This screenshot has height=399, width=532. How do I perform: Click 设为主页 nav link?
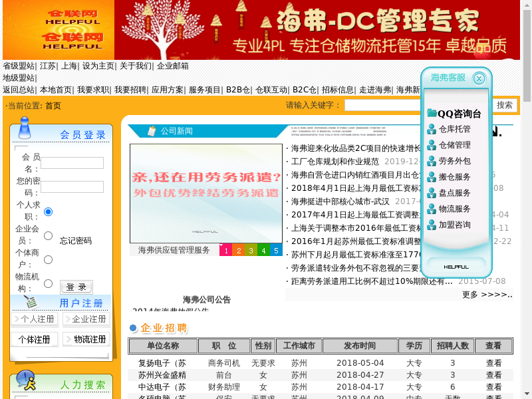click(x=98, y=66)
